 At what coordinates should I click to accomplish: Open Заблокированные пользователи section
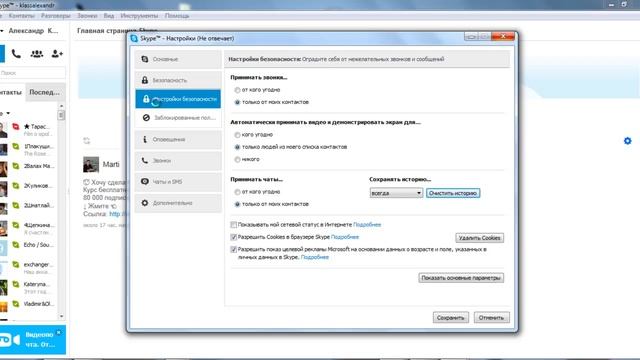(178, 118)
